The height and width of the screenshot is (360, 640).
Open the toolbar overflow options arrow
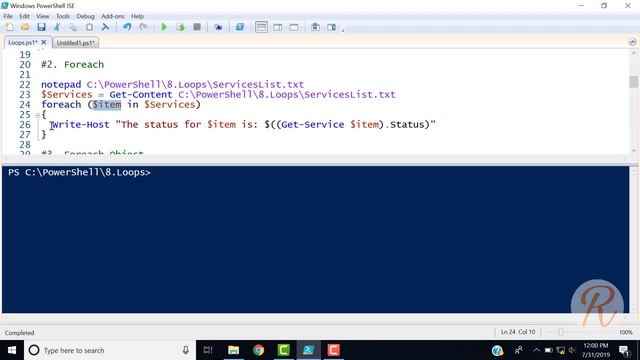point(343,30)
